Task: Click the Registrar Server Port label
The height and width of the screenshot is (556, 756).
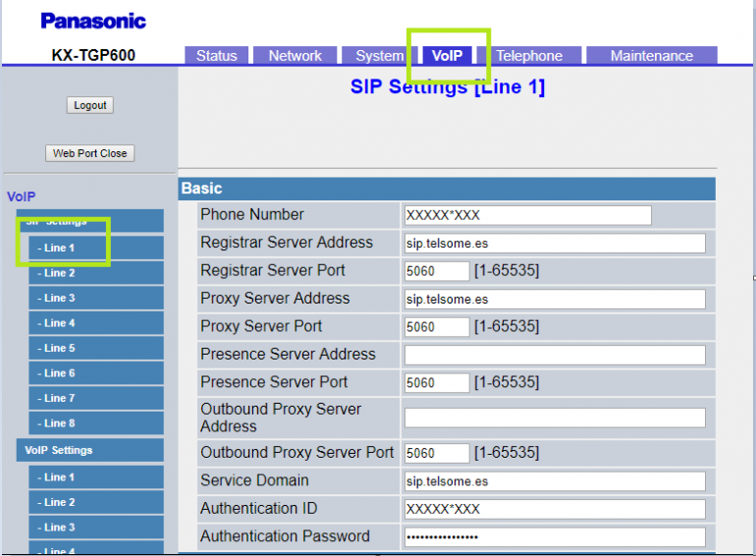Action: click(x=273, y=270)
